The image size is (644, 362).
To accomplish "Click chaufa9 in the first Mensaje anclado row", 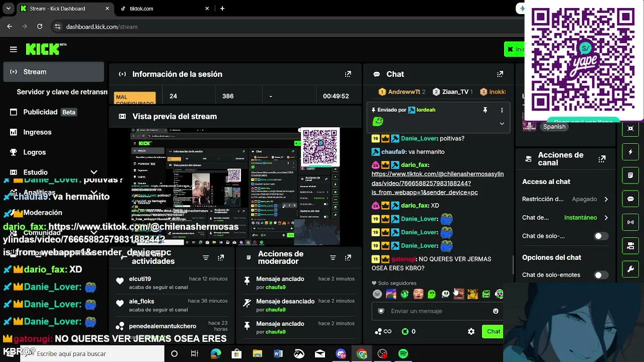I will pos(275,287).
